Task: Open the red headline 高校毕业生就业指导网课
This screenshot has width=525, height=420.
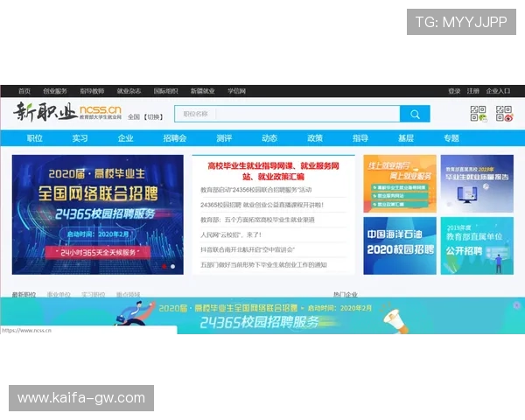Action: [x=273, y=171]
